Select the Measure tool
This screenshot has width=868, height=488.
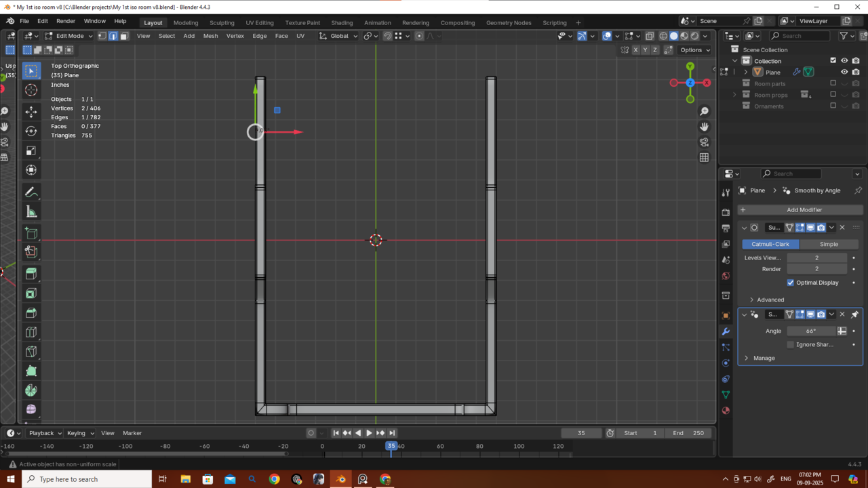pyautogui.click(x=31, y=212)
